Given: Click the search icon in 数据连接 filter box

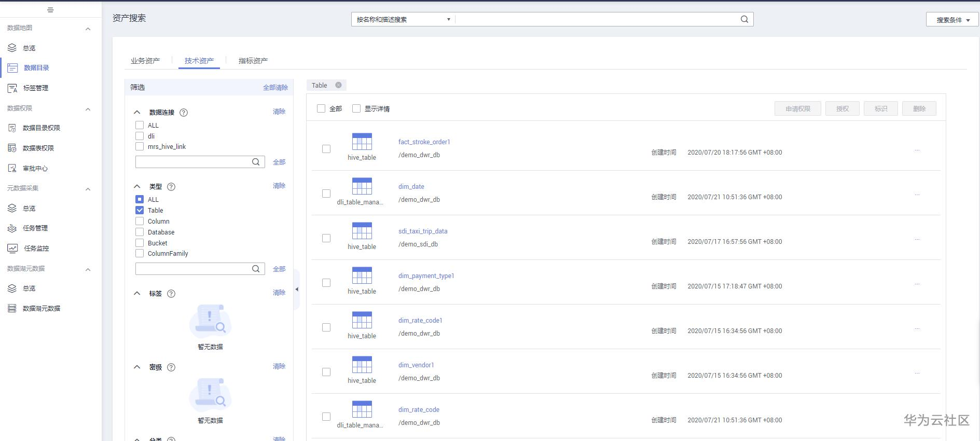Looking at the screenshot, I should tap(256, 162).
